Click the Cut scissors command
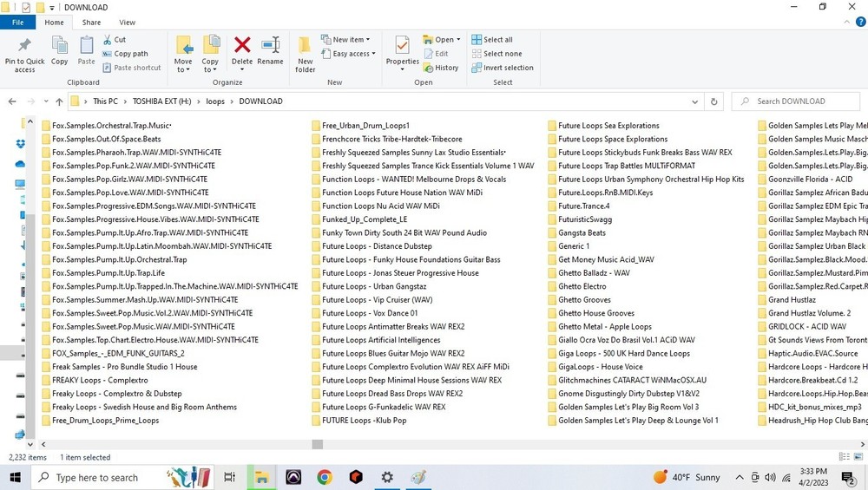 pos(114,40)
